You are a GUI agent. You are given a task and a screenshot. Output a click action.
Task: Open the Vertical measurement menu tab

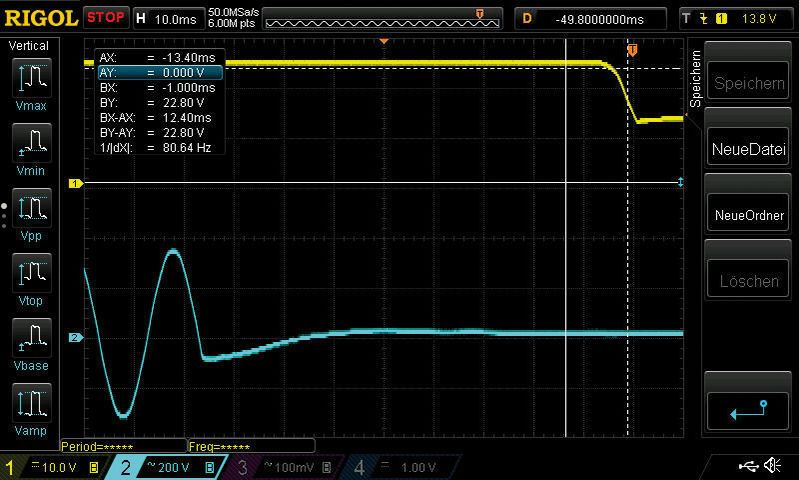pos(29,46)
